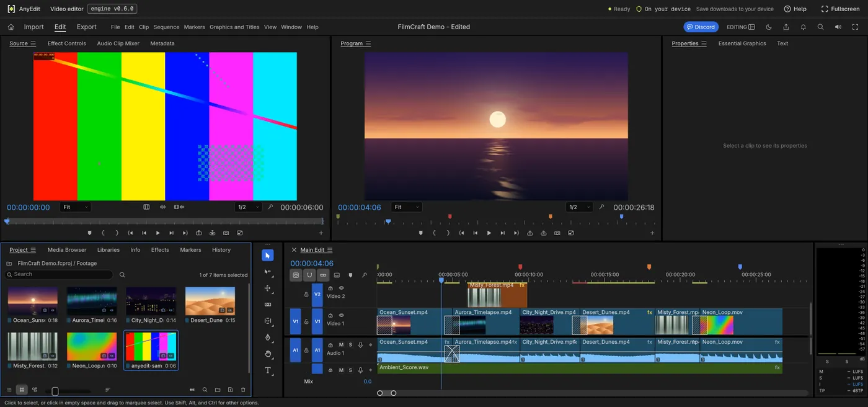Click Source monitor wrench settings icon
The width and height of the screenshot is (868, 407).
[x=270, y=207]
